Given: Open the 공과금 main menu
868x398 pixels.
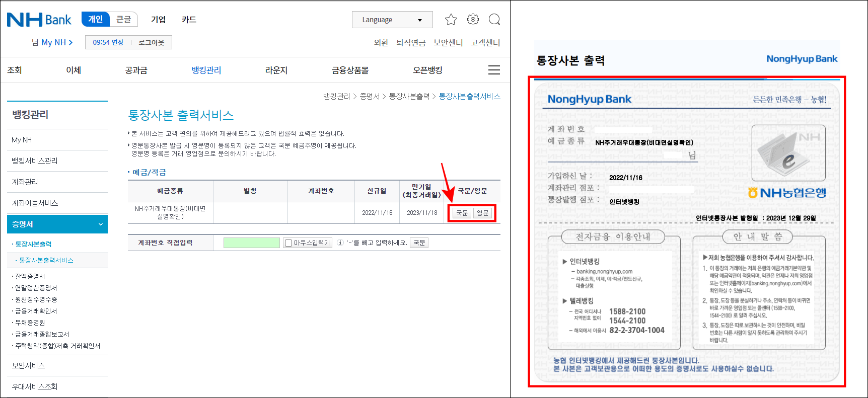Looking at the screenshot, I should coord(136,70).
